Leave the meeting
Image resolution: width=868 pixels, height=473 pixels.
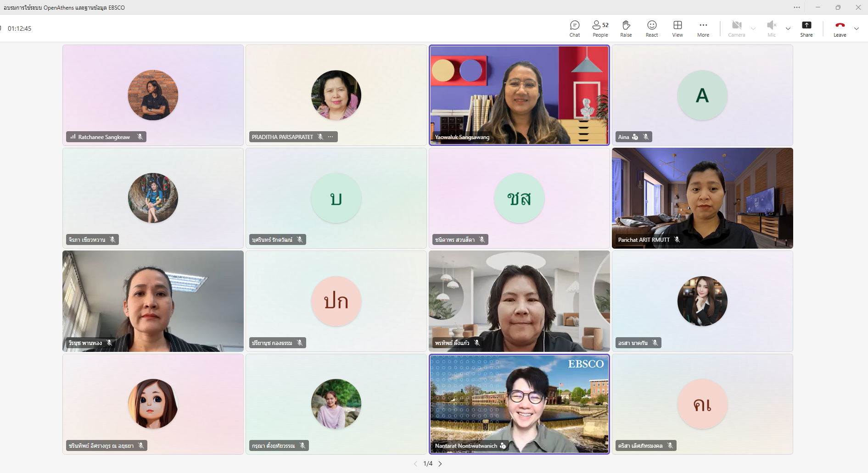(840, 28)
